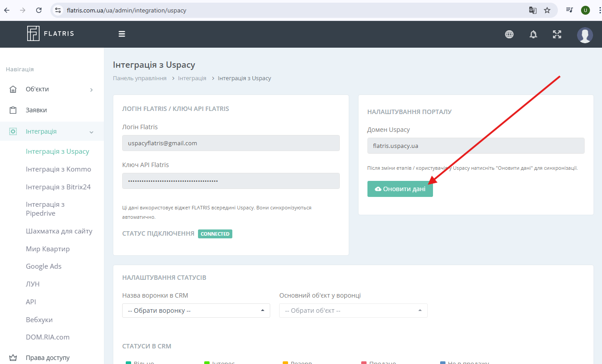Select Інтеграція з Kommo
602x364 pixels.
[x=58, y=169]
